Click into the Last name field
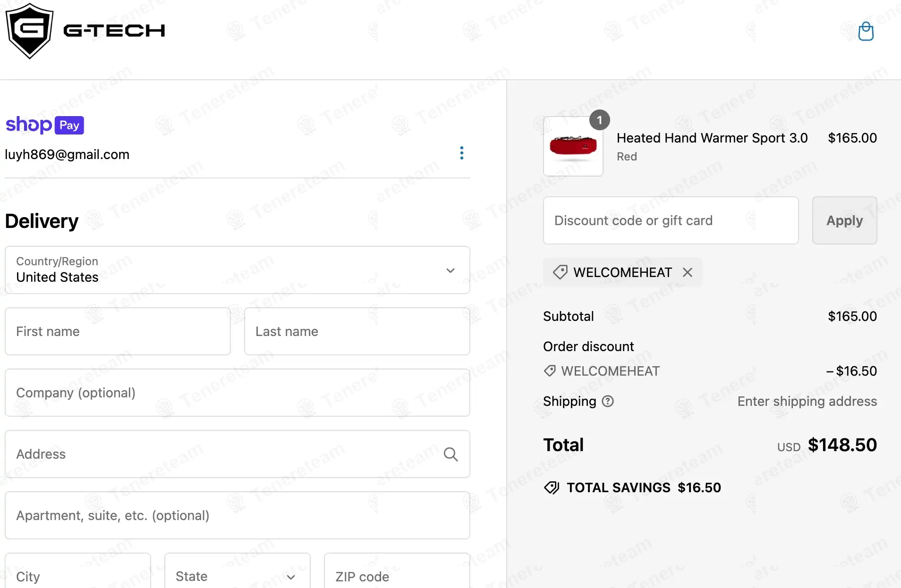This screenshot has width=901, height=588. point(357,331)
